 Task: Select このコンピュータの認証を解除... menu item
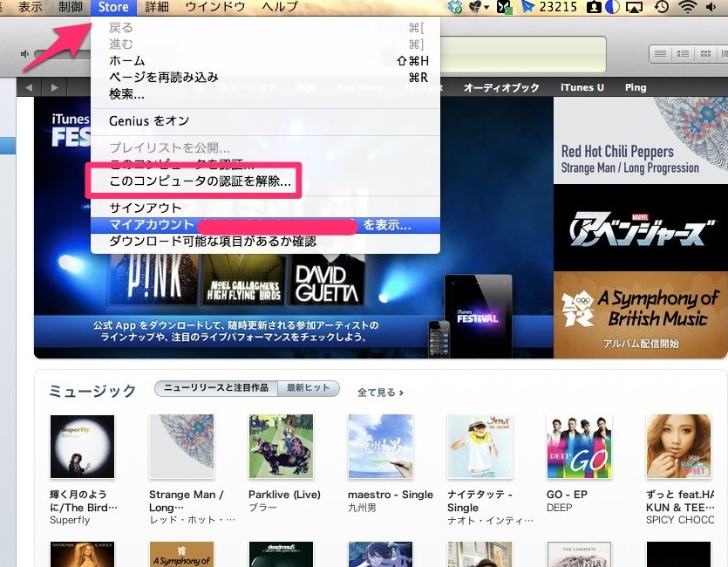pyautogui.click(x=265, y=181)
